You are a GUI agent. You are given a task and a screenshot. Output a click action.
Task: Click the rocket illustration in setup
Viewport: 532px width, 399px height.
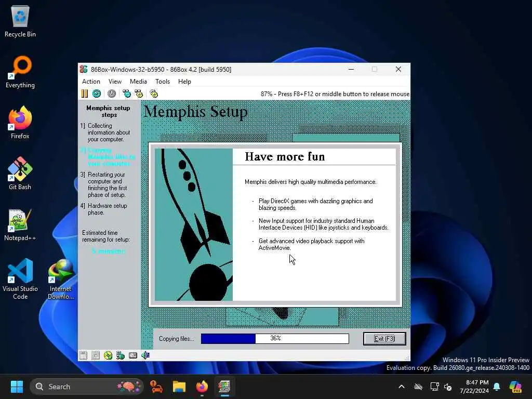[194, 224]
